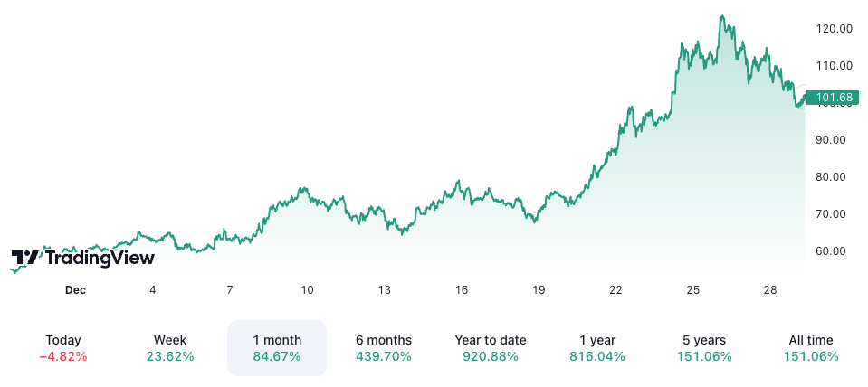Click the 80.00 price axis label

click(835, 176)
